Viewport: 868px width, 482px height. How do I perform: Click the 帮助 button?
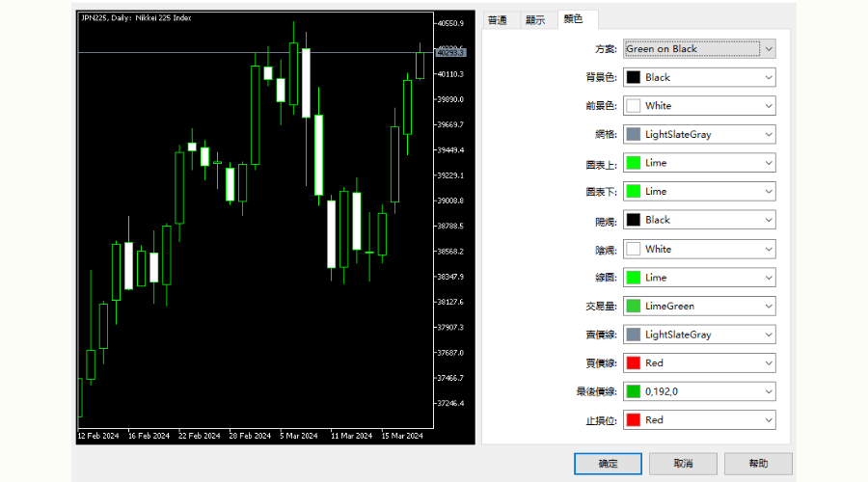pyautogui.click(x=758, y=464)
